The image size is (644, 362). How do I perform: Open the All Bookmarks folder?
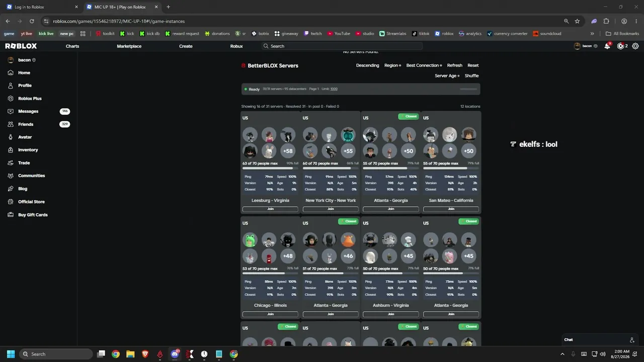pos(622,34)
